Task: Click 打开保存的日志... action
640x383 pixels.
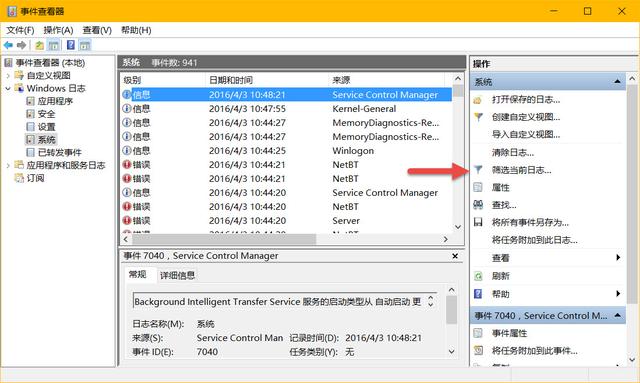Action: pyautogui.click(x=526, y=100)
